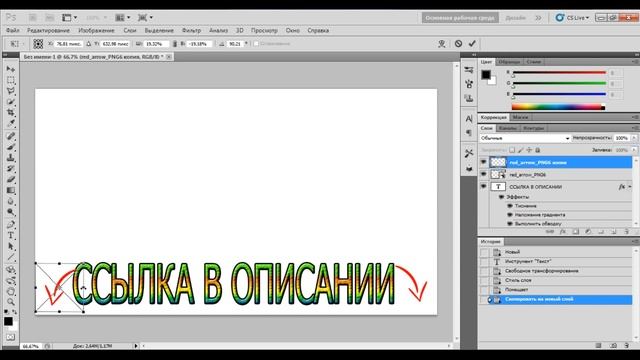Screen dimensions: 640x360
Task: Open the Редактирование menu
Action: click(48, 30)
